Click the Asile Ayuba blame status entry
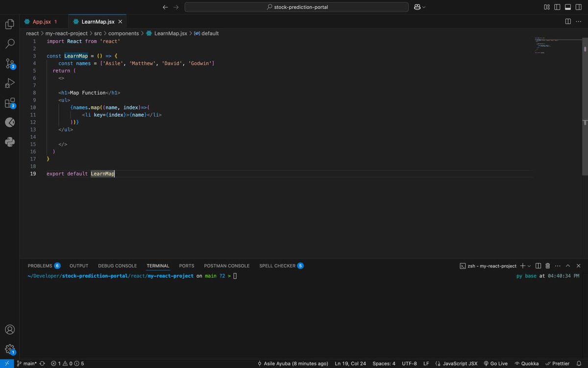588x368 pixels. (293, 364)
